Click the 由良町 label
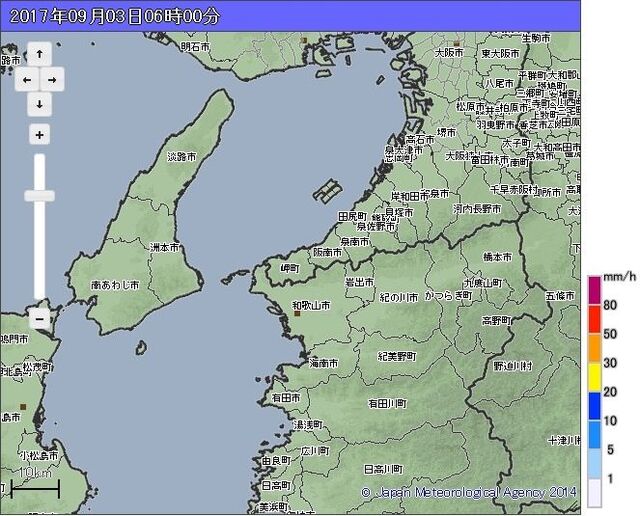 [276, 460]
